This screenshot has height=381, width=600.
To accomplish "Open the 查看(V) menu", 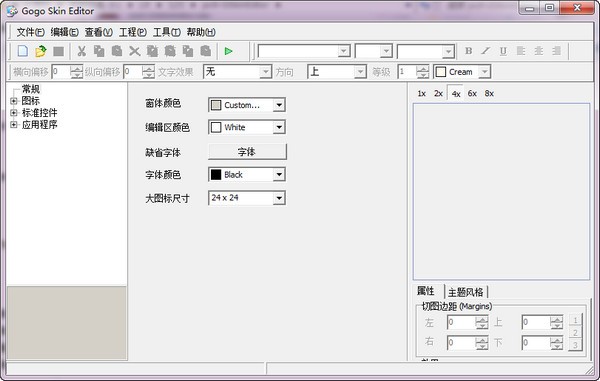I will click(x=98, y=32).
